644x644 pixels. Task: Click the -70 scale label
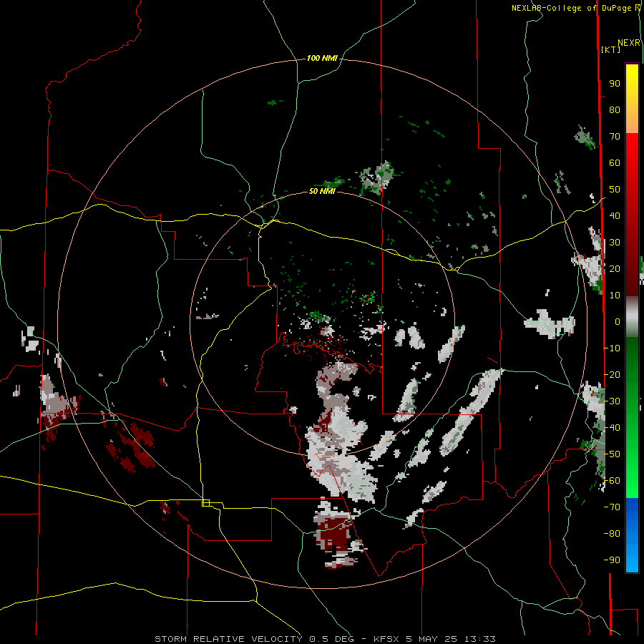pos(612,507)
